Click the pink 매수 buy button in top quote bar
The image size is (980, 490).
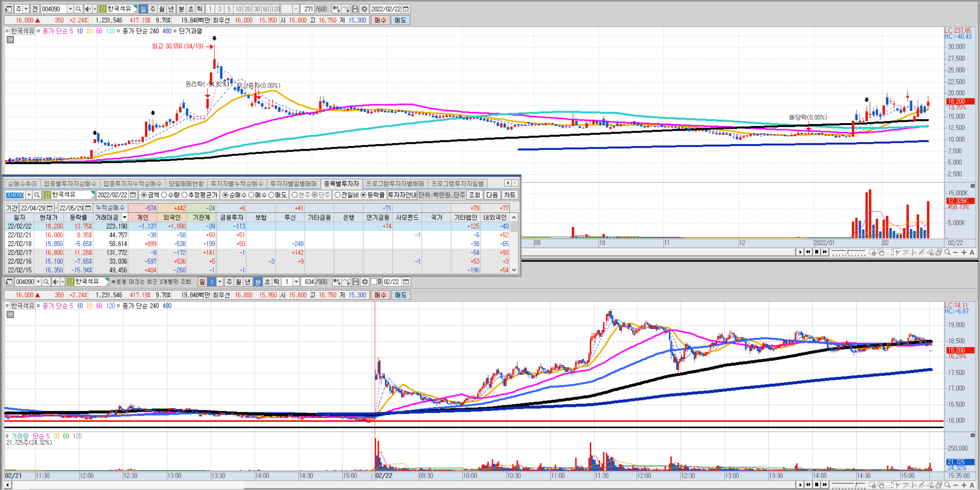[x=380, y=20]
